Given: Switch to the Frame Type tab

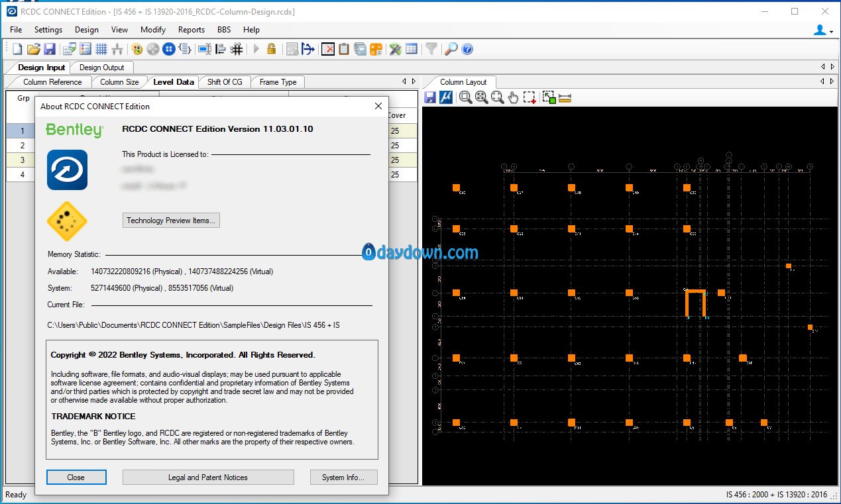Looking at the screenshot, I should point(278,82).
